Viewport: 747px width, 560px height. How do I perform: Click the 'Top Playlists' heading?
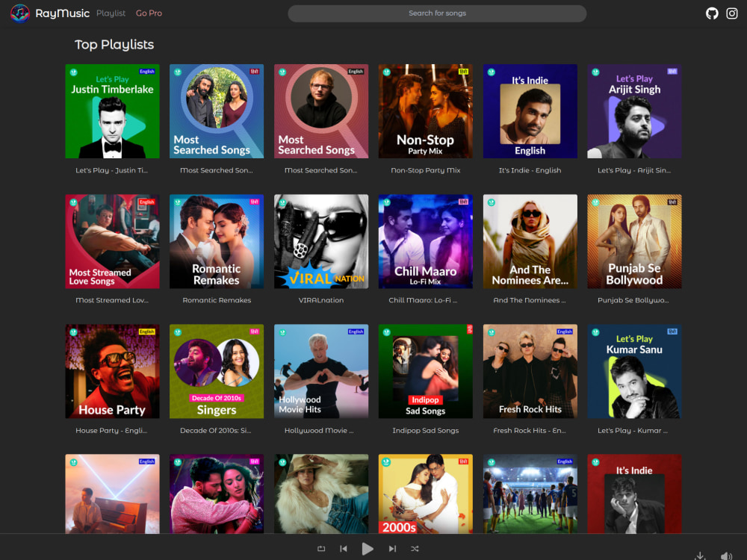pyautogui.click(x=114, y=44)
